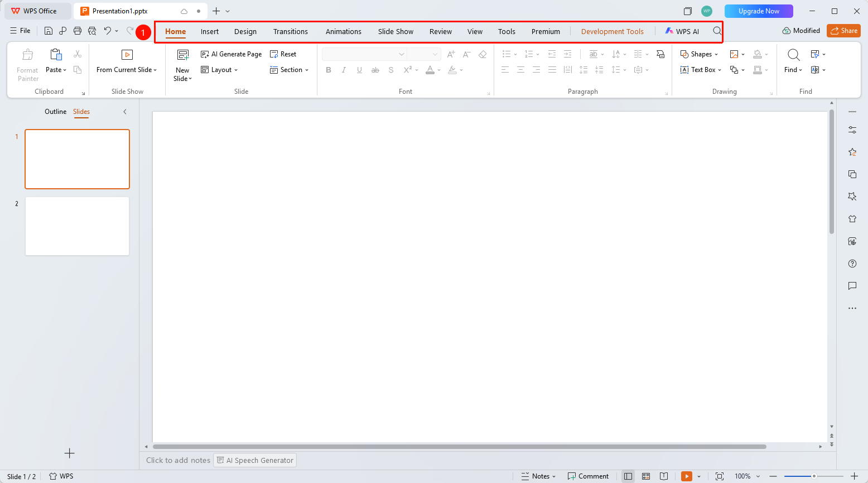
Task: Open the File menu
Action: pos(20,31)
